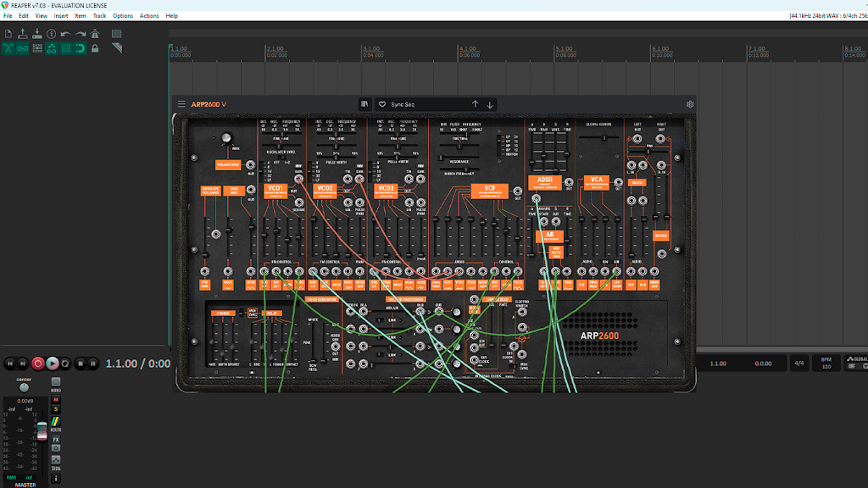Click master track info icon
The image size is (868, 488).
(56, 478)
